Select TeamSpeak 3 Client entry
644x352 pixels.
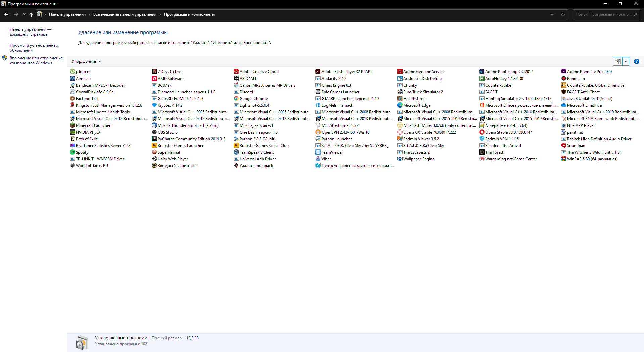(x=254, y=152)
